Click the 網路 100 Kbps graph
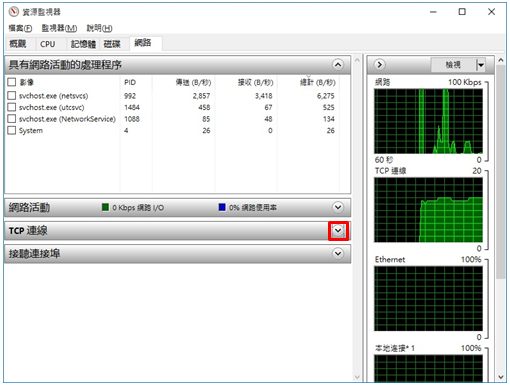Image resolution: width=510 pixels, height=386 pixels. (x=428, y=121)
